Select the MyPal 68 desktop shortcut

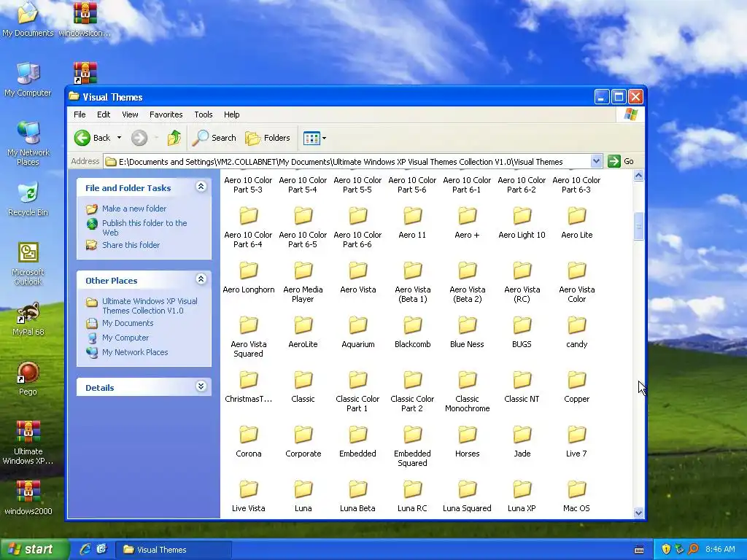[28, 319]
